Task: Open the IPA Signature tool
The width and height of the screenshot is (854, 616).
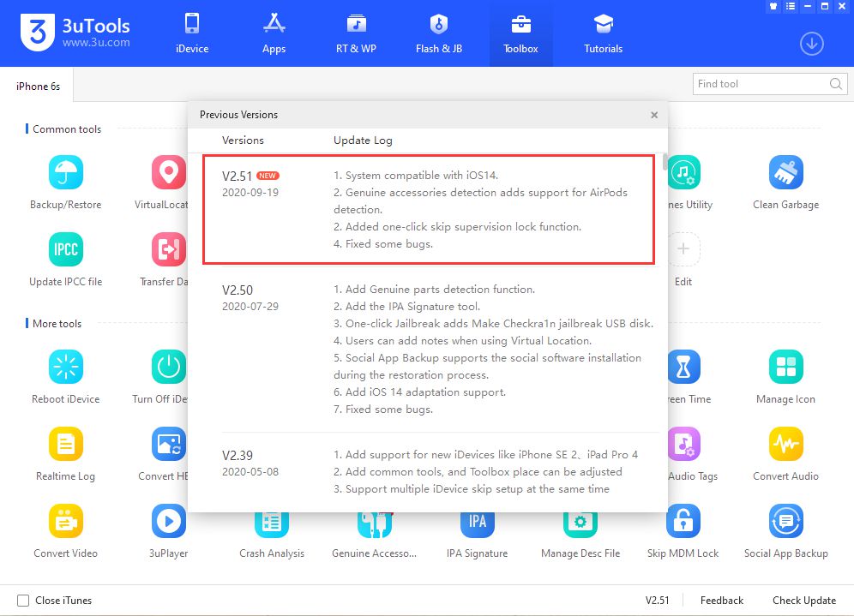Action: click(x=477, y=525)
